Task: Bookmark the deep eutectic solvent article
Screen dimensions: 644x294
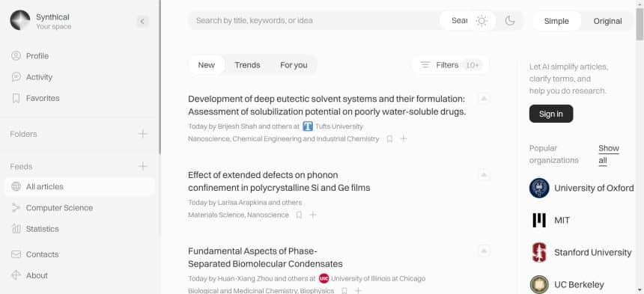Action: pyautogui.click(x=389, y=139)
